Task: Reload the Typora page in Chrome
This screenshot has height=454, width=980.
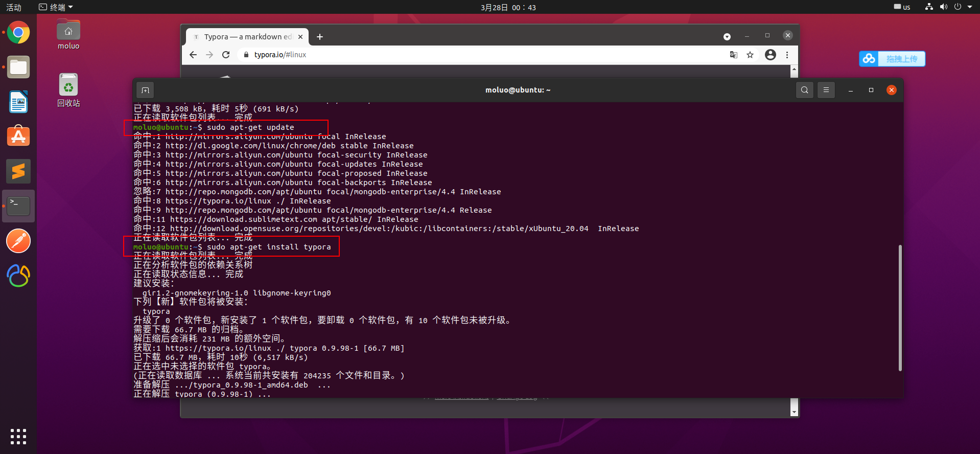Action: pyautogui.click(x=226, y=55)
